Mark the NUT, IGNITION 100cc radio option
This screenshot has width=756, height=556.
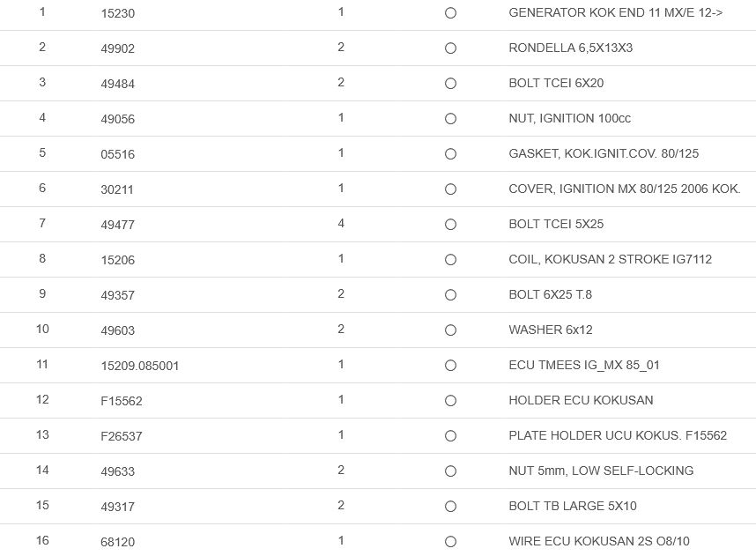450,119
